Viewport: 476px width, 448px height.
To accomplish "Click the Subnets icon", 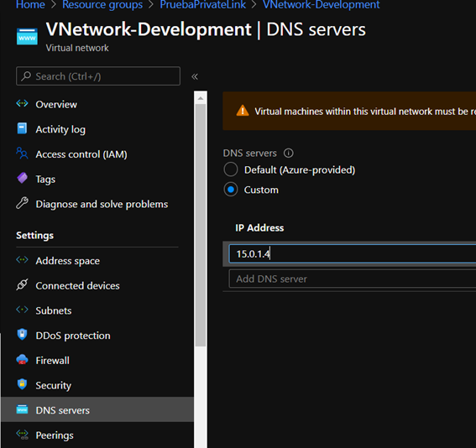I will click(22, 310).
